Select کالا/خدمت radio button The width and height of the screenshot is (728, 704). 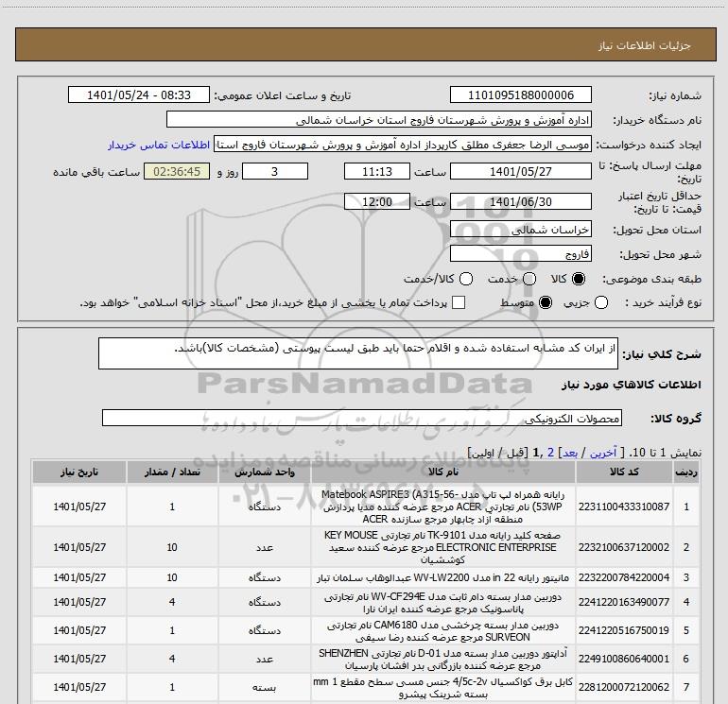coord(466,279)
